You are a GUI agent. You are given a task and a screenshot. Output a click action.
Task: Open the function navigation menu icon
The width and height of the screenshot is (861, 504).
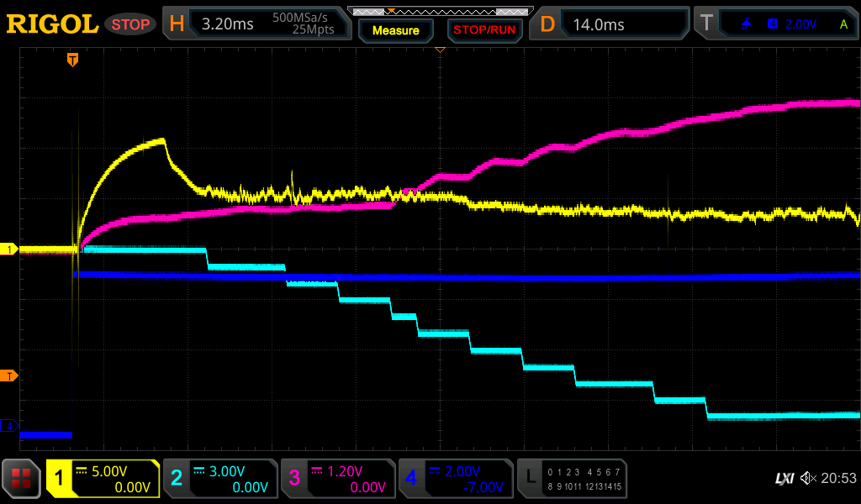point(22,479)
